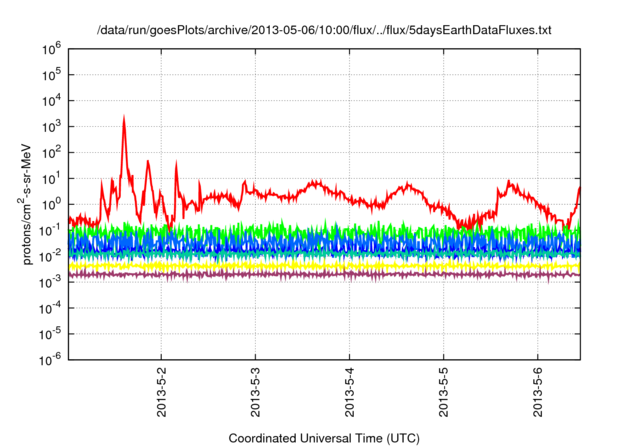The width and height of the screenshot is (640, 448).
Task: Click 'Coordinated Universal Time (UTC)' axis title
Action: pyautogui.click(x=324, y=438)
